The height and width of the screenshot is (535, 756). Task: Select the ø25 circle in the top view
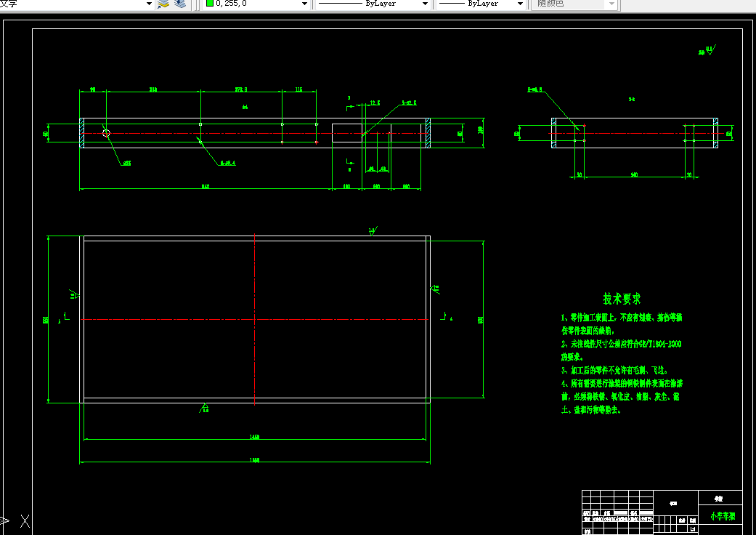106,133
